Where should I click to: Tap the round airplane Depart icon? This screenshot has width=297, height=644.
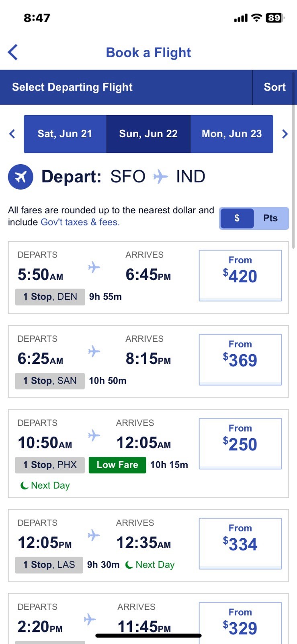point(20,177)
